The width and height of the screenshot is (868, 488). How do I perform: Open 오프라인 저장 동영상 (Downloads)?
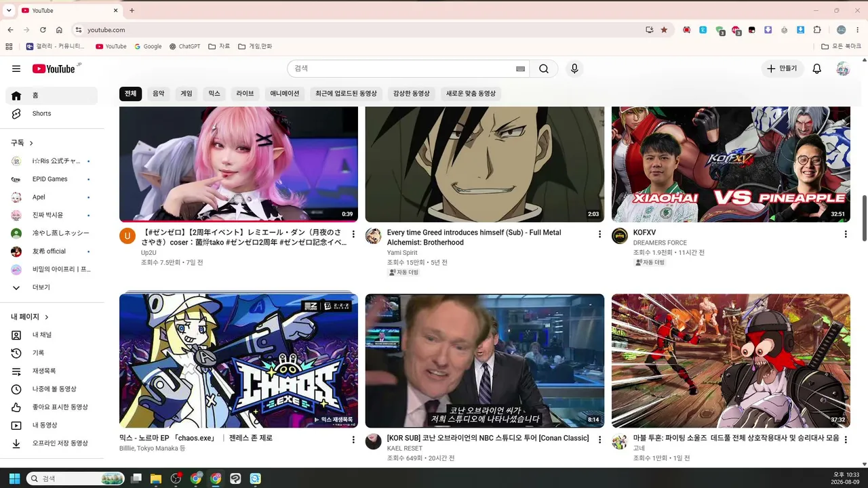52,443
